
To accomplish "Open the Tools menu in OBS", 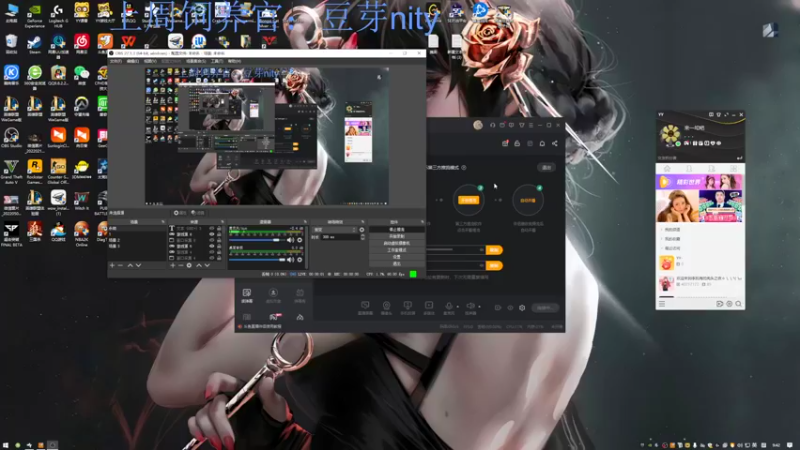I will point(217,61).
